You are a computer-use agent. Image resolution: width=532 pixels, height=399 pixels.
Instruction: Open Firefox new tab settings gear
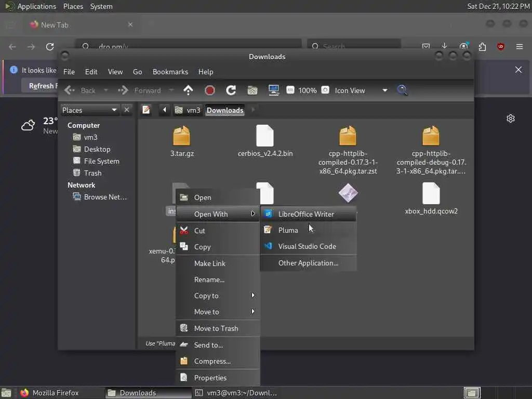[511, 118]
